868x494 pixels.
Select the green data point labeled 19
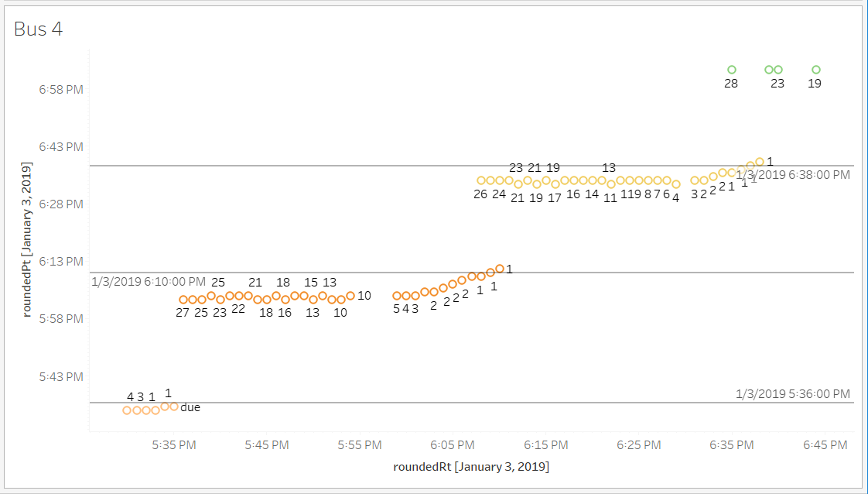(815, 70)
